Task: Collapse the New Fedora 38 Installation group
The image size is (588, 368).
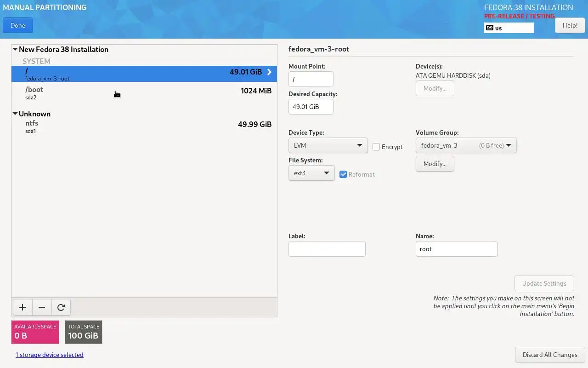Action: (15, 49)
